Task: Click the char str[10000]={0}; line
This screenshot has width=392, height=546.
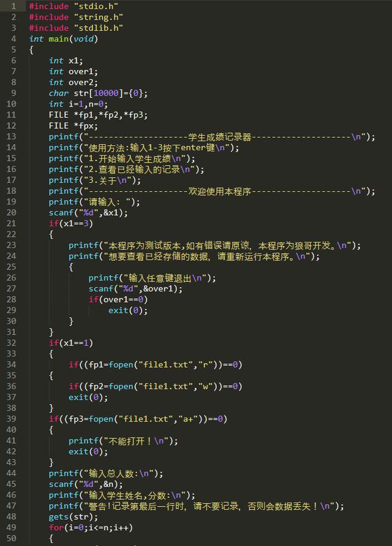Action: click(98, 93)
